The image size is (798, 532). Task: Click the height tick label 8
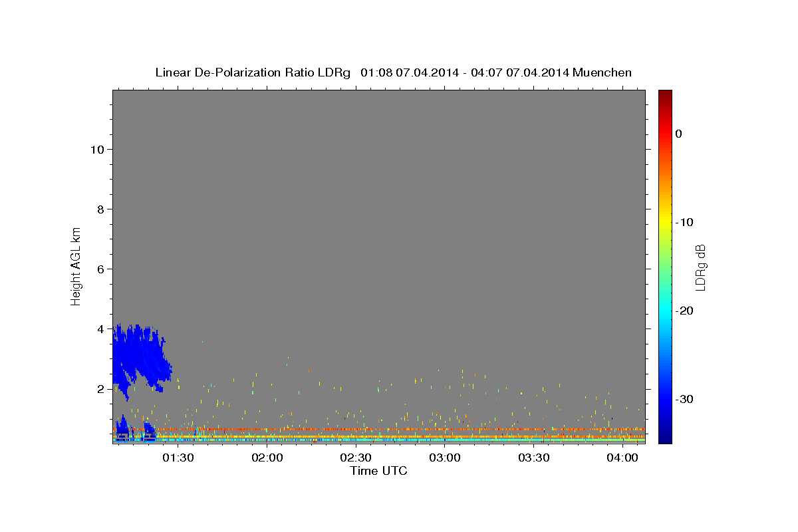101,209
